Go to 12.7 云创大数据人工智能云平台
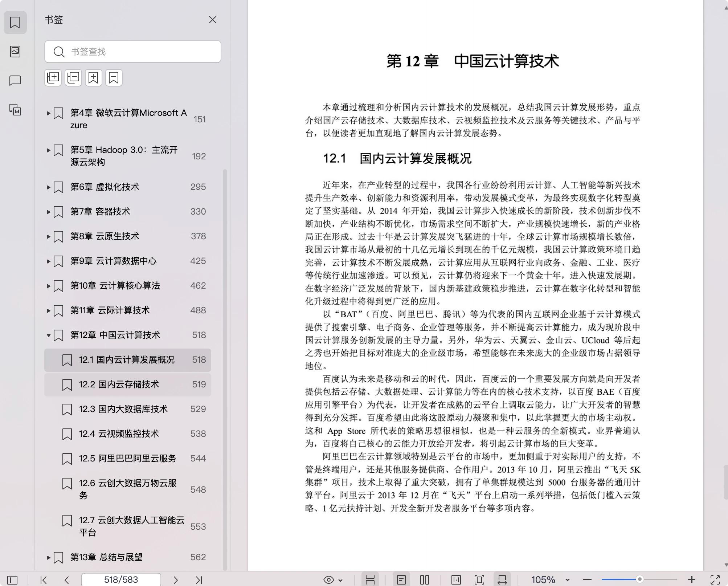Image resolution: width=728 pixels, height=586 pixels. click(128, 526)
